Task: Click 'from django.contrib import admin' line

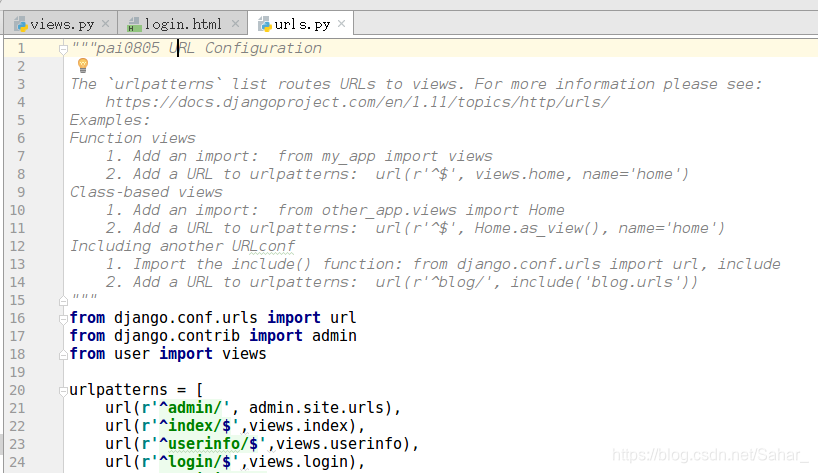Action: click(x=213, y=336)
